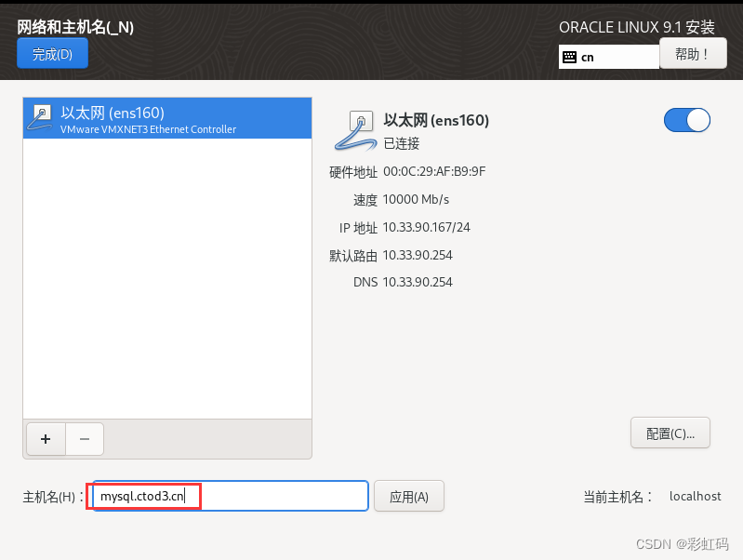Viewport: 743px width, 560px height.
Task: Open the cn keyboard layout selector
Action: click(x=609, y=57)
